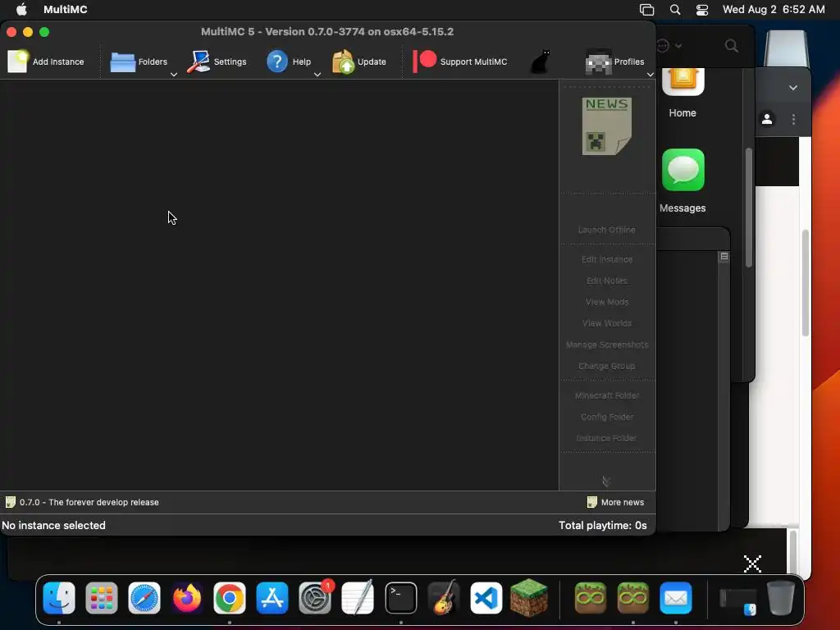Click Edit Instance in side panel
The image size is (840, 630).
607,259
